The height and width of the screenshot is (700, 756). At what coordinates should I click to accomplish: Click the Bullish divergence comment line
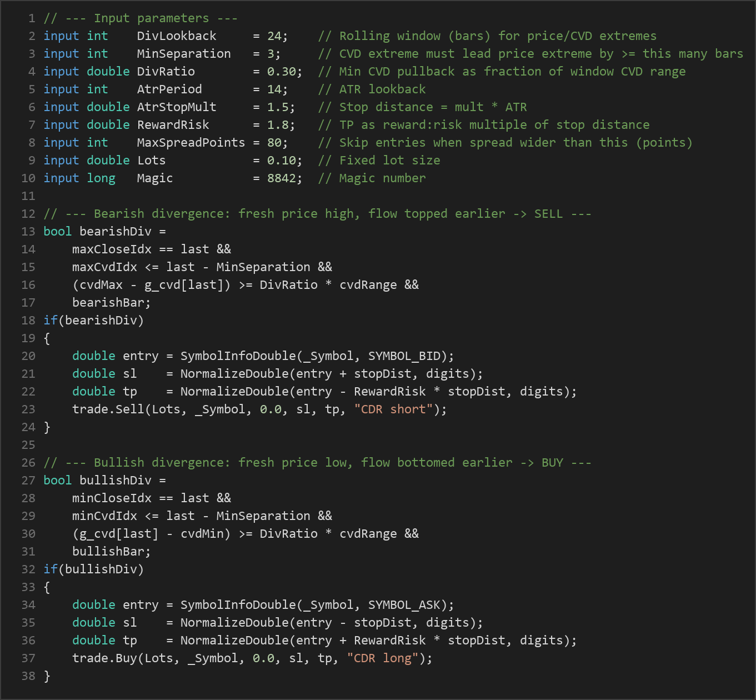click(317, 463)
